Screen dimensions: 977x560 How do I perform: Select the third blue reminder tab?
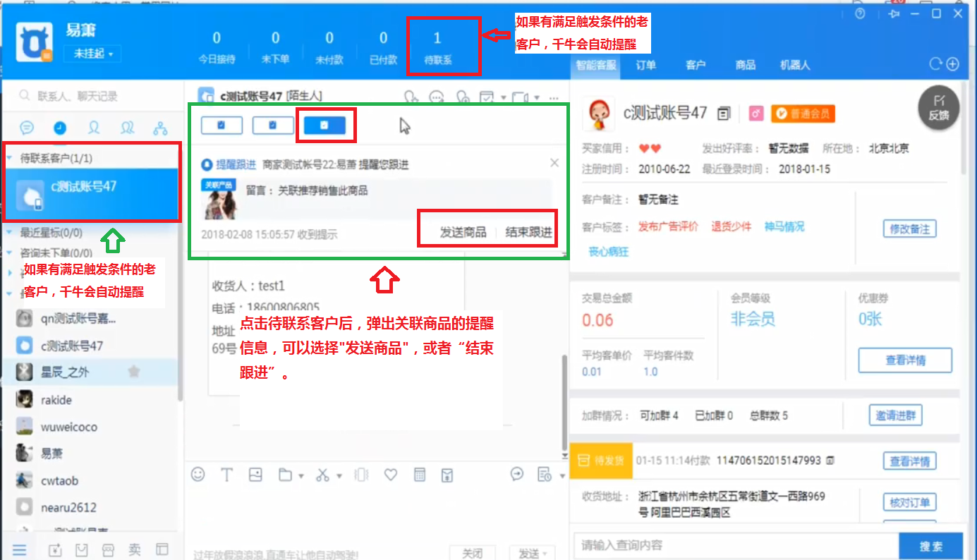click(324, 126)
